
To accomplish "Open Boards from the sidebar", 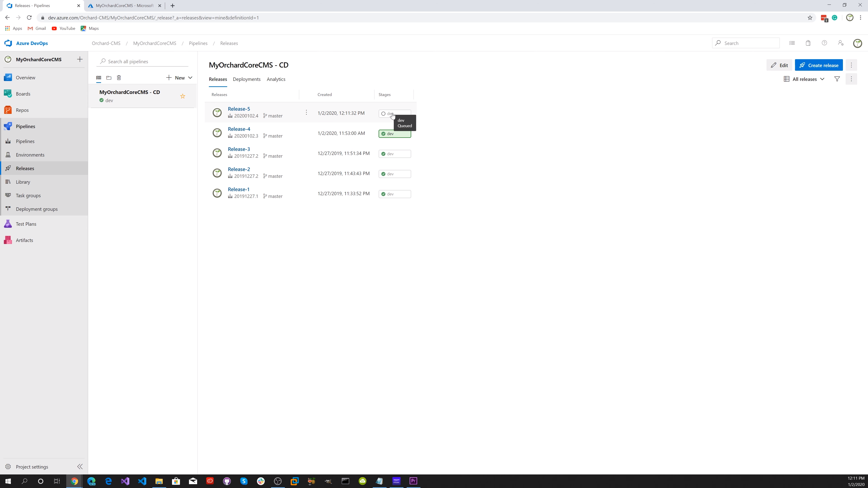I will [23, 94].
